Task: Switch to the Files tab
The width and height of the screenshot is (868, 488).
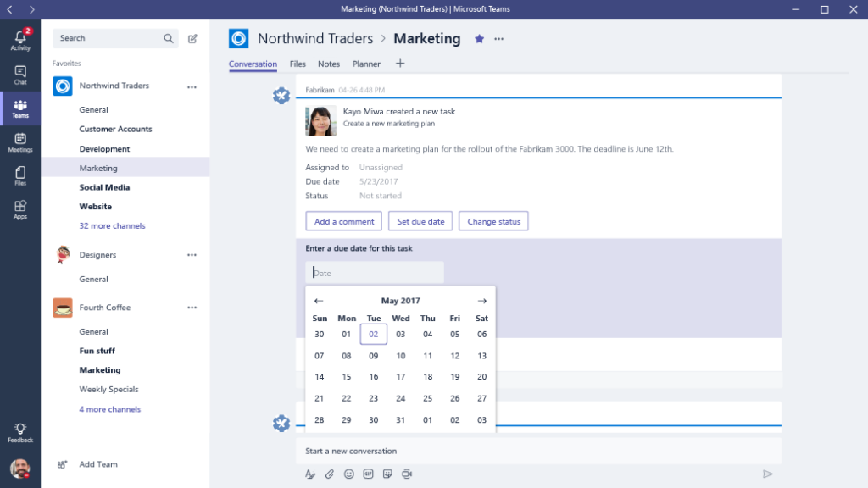Action: [298, 64]
